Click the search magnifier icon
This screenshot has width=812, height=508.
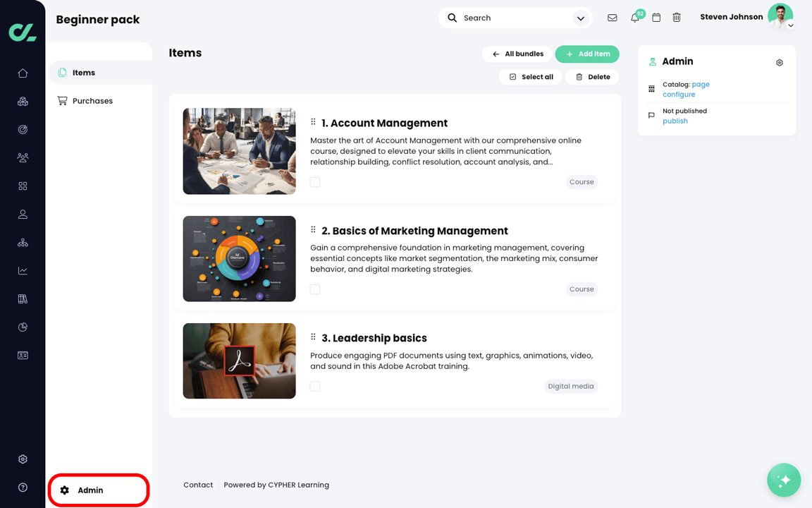452,18
